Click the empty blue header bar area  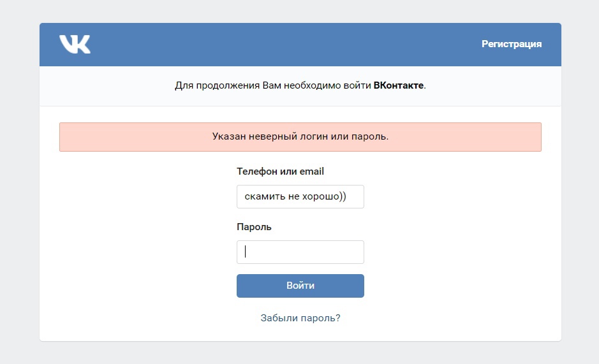coord(287,44)
